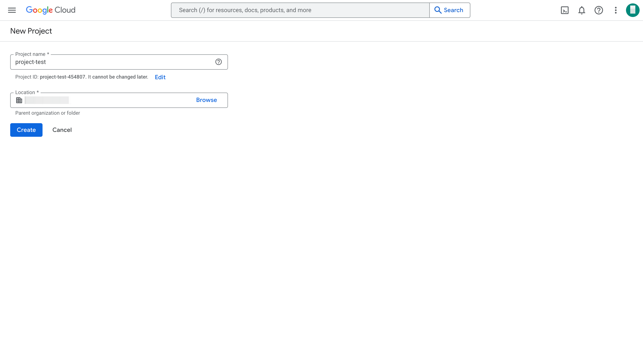Viewport: 643px width, 364px height.
Task: Open the help question mark menu
Action: pos(599,10)
